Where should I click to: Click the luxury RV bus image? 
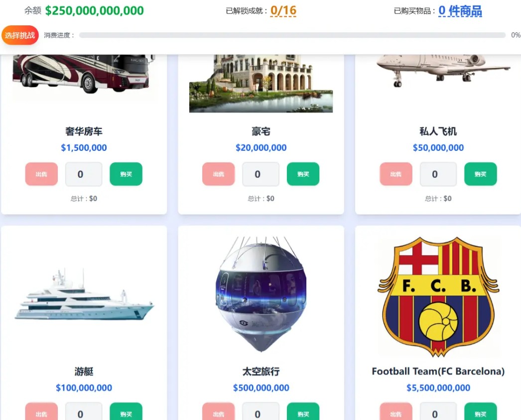pyautogui.click(x=83, y=74)
